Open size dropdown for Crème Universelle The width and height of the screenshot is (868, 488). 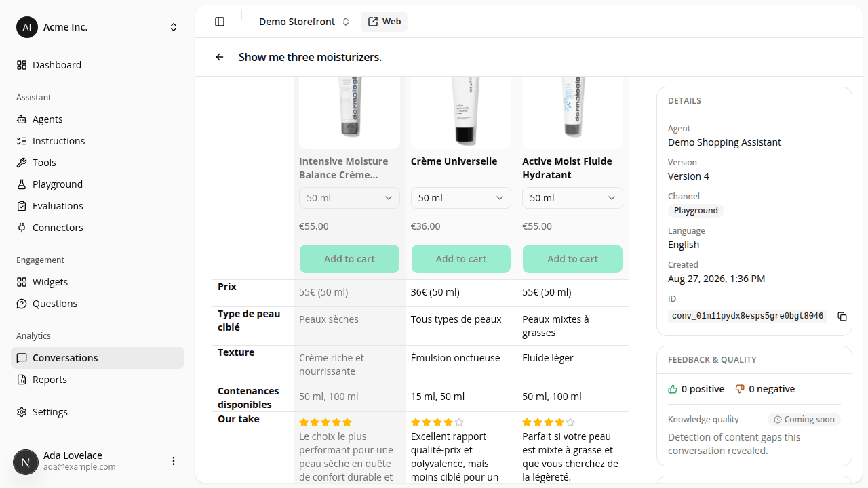461,198
